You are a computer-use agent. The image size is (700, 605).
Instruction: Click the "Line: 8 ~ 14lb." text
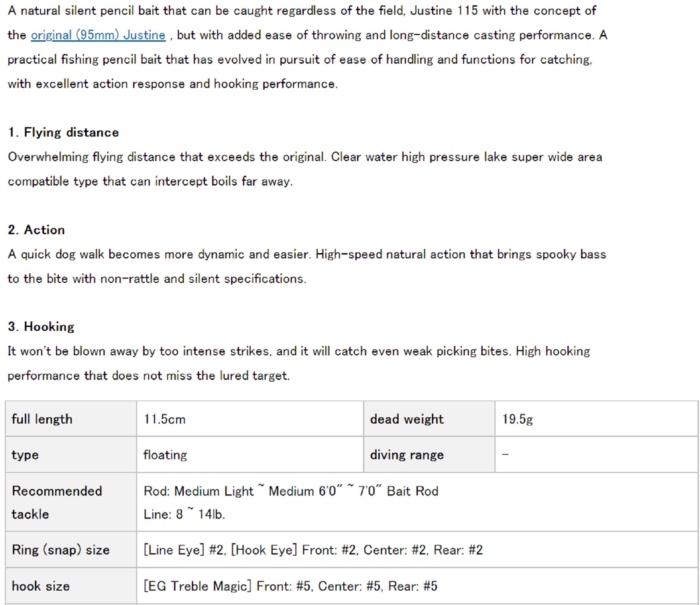[x=184, y=514]
